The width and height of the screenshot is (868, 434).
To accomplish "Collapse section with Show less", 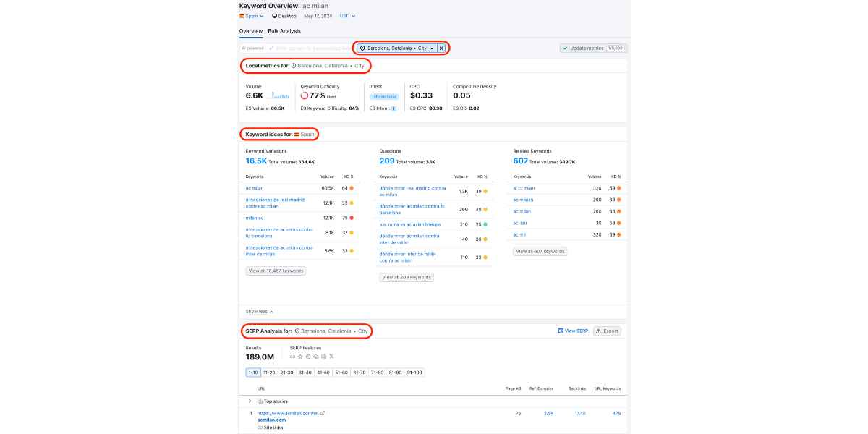I will click(x=259, y=312).
